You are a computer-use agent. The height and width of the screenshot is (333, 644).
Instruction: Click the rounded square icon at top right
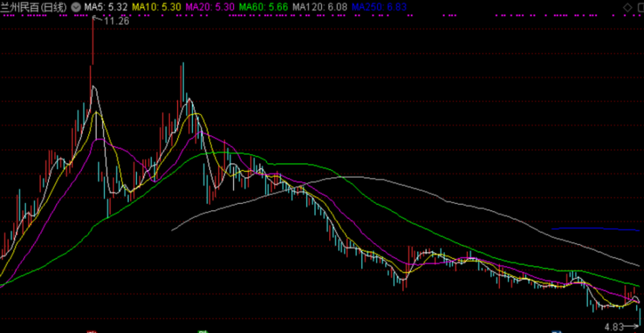pos(640,7)
